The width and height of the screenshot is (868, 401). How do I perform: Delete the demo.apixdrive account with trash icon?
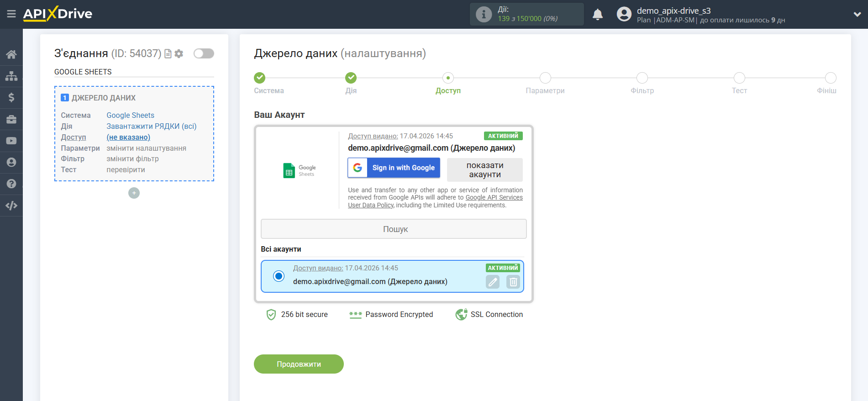pyautogui.click(x=513, y=282)
